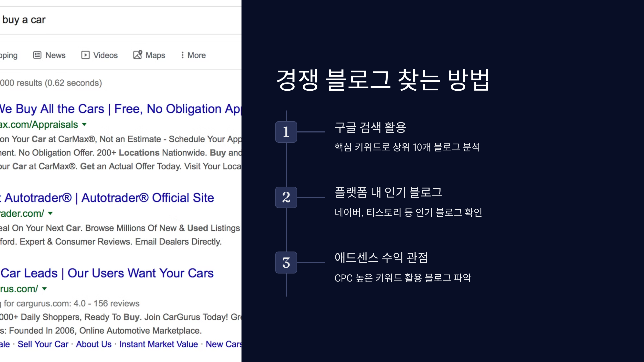Click the About Us sitelink
Screen dimensions: 644x362
coord(94,344)
